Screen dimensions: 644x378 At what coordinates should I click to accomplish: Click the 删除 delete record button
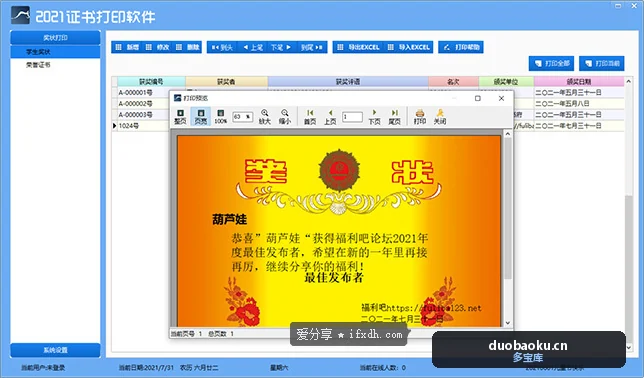[188, 47]
